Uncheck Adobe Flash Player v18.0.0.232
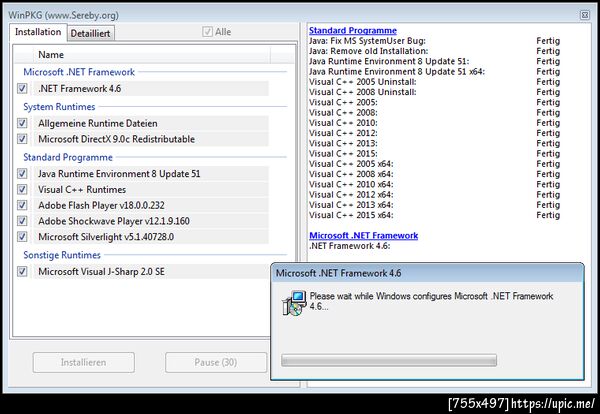This screenshot has width=600, height=414. [x=22, y=205]
